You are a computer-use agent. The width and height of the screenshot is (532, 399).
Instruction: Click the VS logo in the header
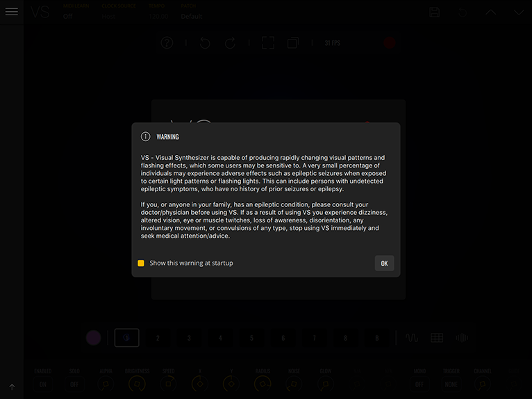click(x=40, y=12)
